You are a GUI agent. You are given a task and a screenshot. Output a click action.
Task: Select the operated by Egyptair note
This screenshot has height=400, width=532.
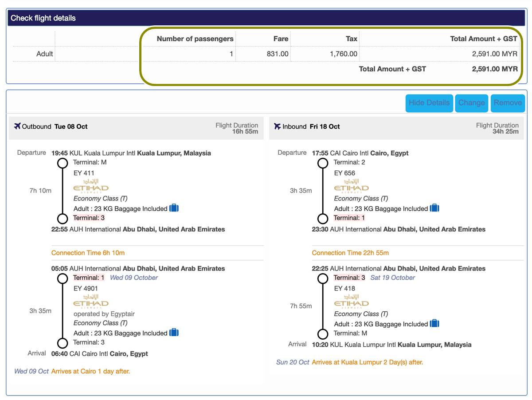(104, 314)
